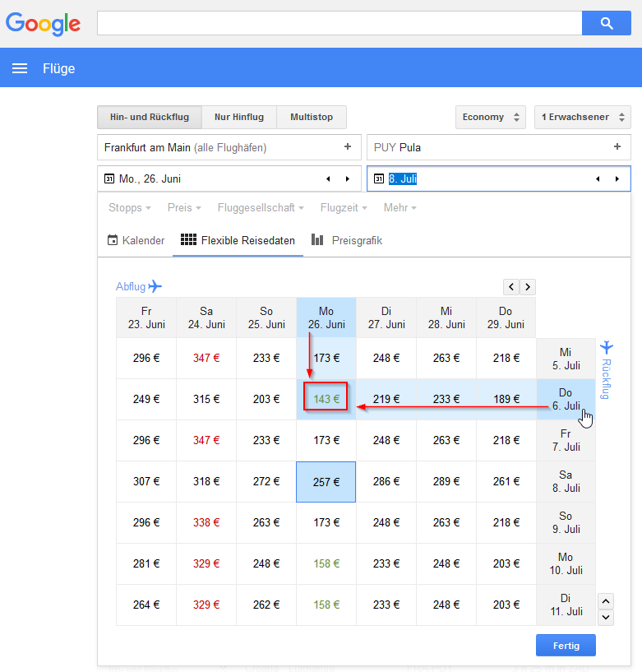
Task: Select the highlighted 257 € price cell
Action: 326,482
